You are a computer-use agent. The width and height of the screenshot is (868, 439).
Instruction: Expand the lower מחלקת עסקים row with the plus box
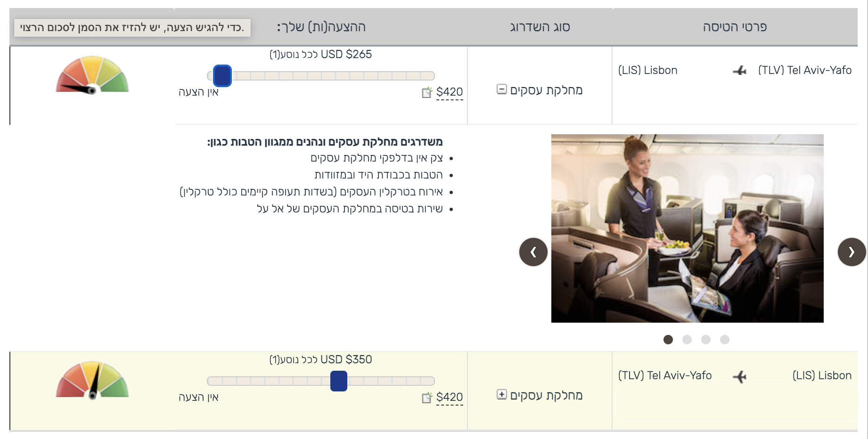coord(501,395)
